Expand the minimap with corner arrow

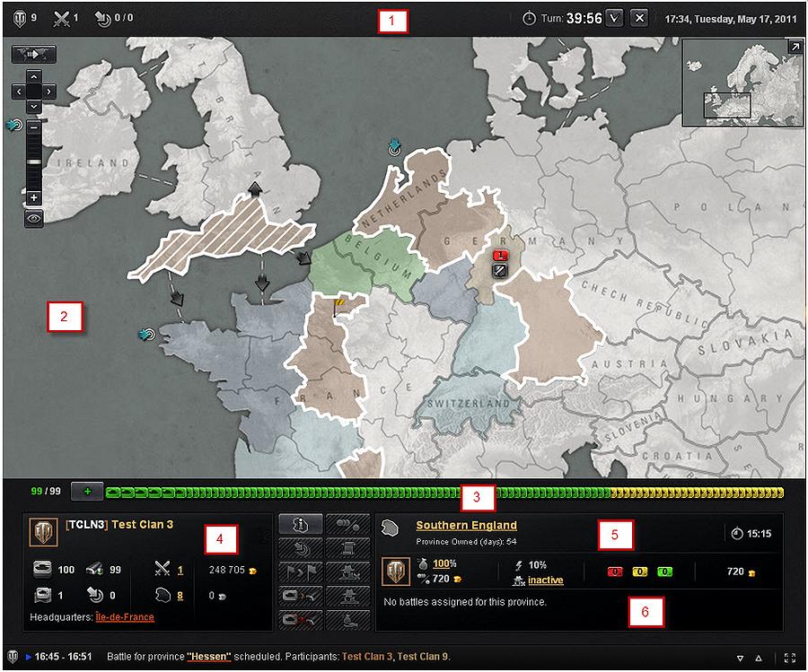point(795,47)
